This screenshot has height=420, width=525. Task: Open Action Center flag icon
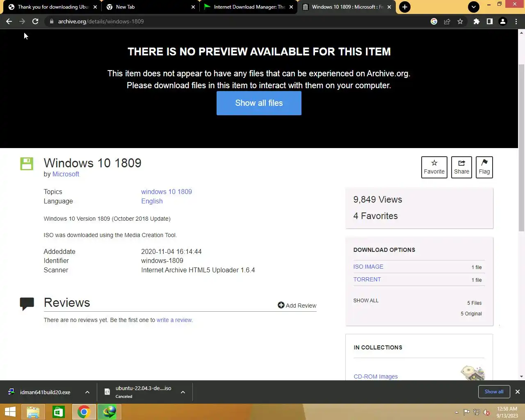click(467, 412)
